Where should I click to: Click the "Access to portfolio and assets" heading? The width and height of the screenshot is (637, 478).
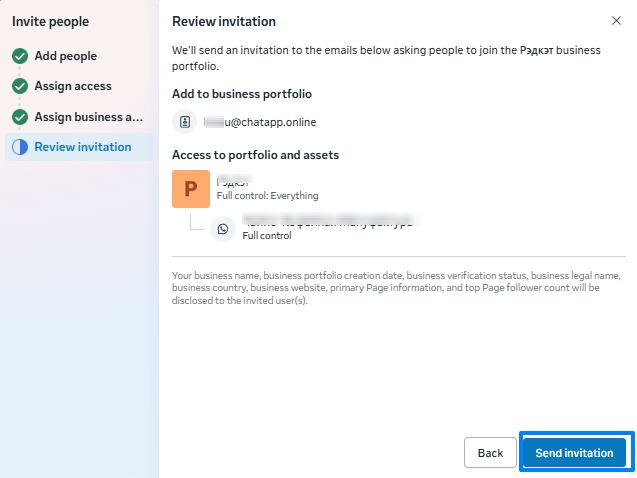pyautogui.click(x=255, y=155)
